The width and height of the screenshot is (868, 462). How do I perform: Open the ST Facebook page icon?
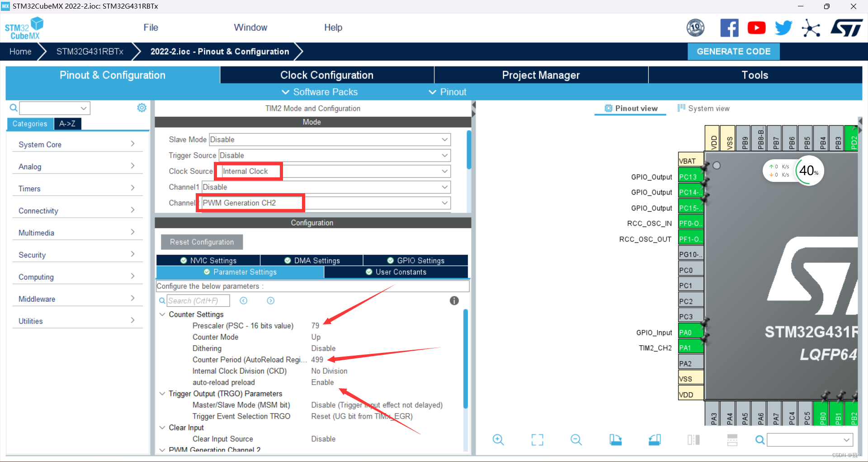(x=729, y=28)
